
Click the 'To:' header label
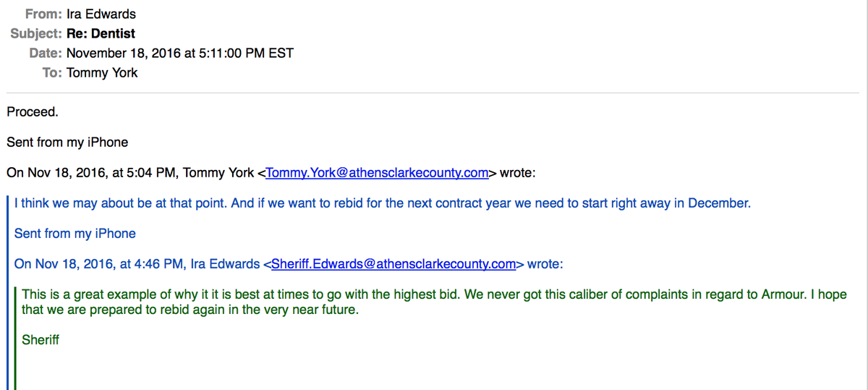[x=52, y=72]
